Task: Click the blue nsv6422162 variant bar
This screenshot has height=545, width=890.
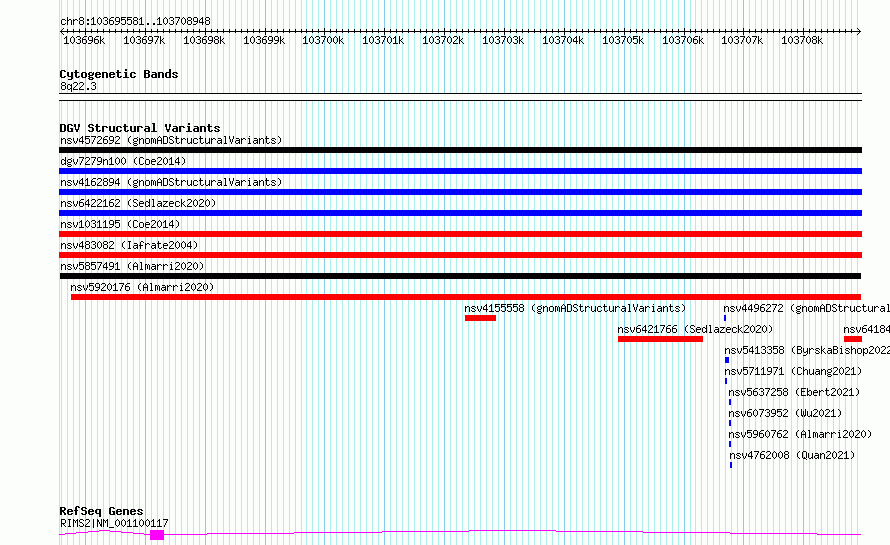Action: click(x=460, y=213)
